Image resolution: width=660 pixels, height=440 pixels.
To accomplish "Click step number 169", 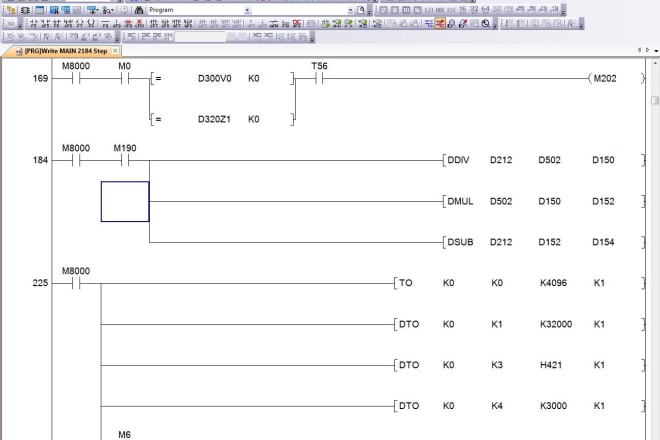I will [x=40, y=78].
